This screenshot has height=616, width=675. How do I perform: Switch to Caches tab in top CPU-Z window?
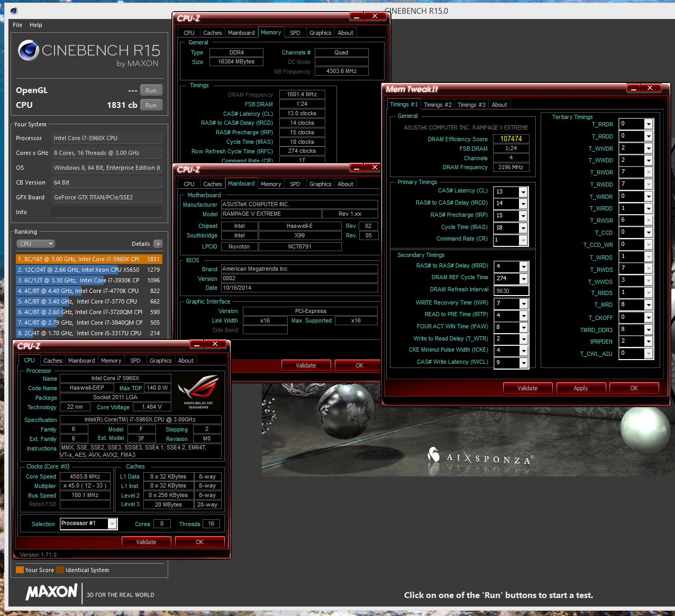[x=213, y=33]
